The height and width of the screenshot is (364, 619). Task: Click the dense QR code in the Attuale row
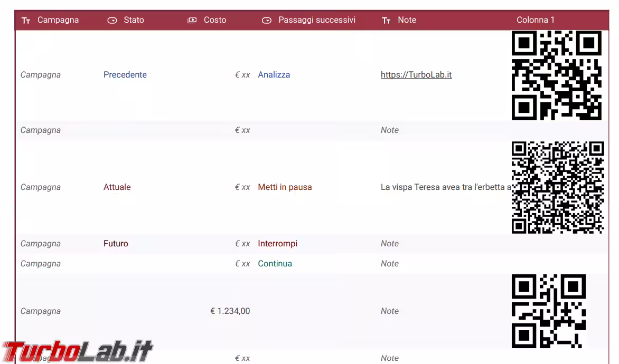557,187
